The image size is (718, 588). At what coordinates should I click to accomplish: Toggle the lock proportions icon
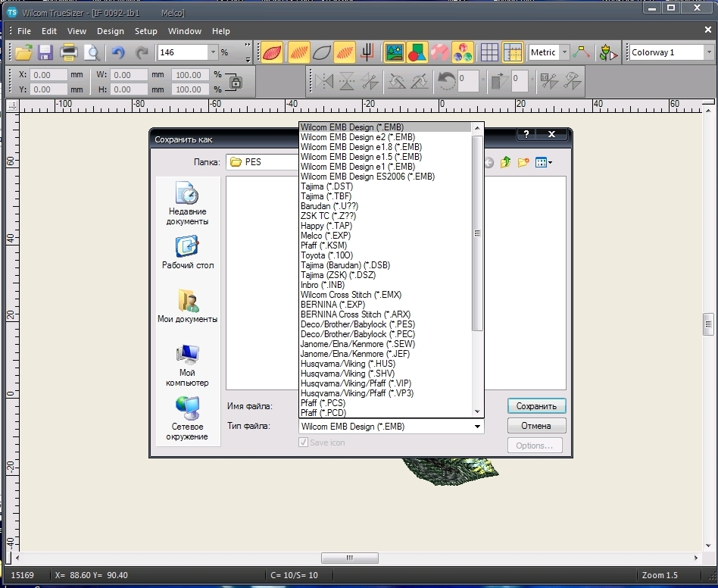tap(236, 82)
